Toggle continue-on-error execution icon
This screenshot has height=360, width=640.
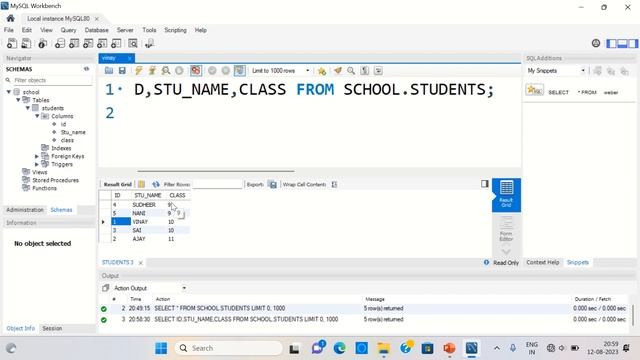196,71
